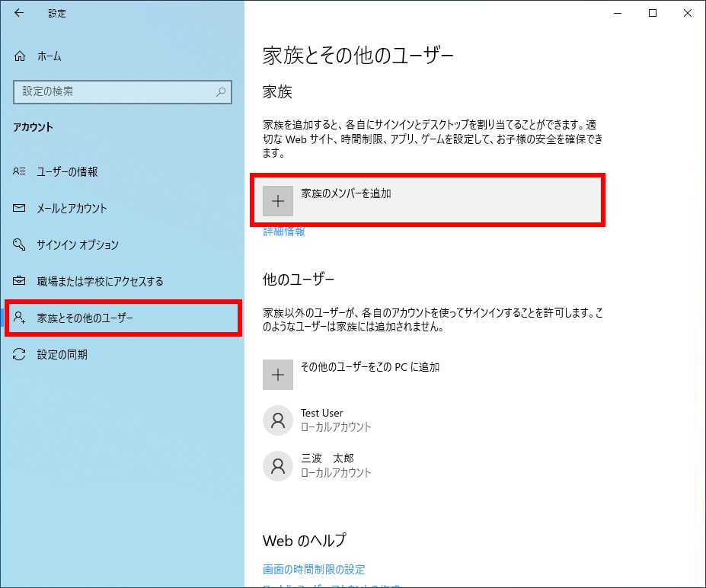706x588 pixels.
Task: Click the plus icon to add a family member
Action: 278,200
